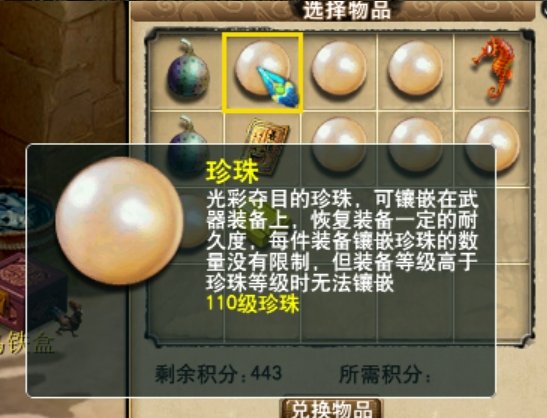
Task: Click the 兑换物品 exchange button
Action: pos(332,408)
